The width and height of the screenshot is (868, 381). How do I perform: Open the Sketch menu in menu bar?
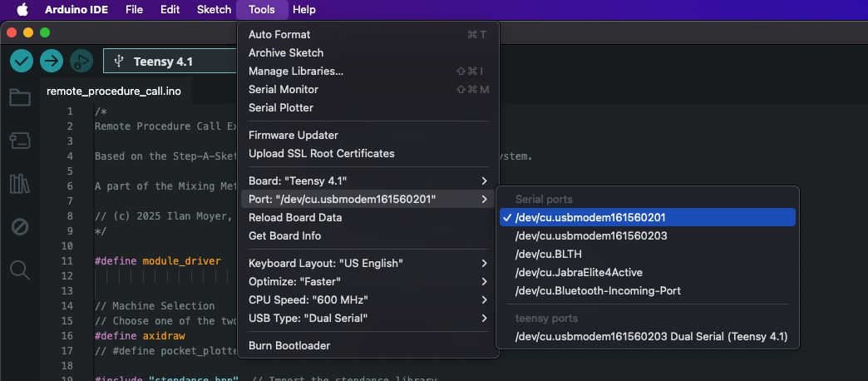point(214,10)
